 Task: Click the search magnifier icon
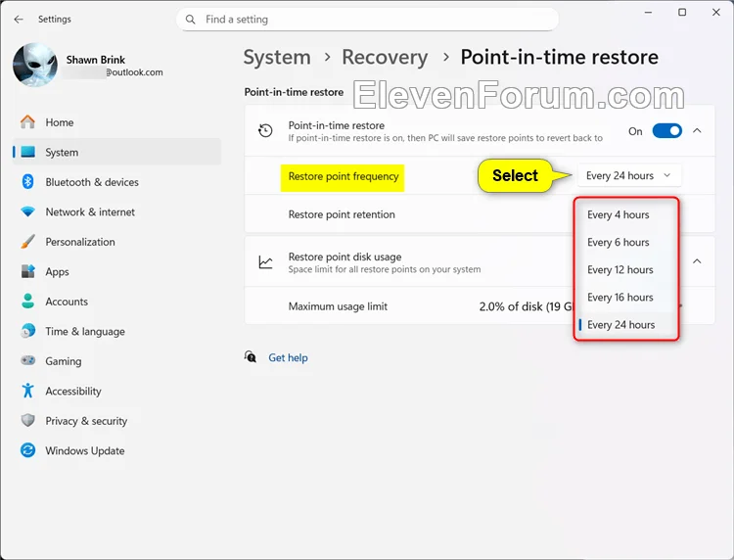(190, 20)
